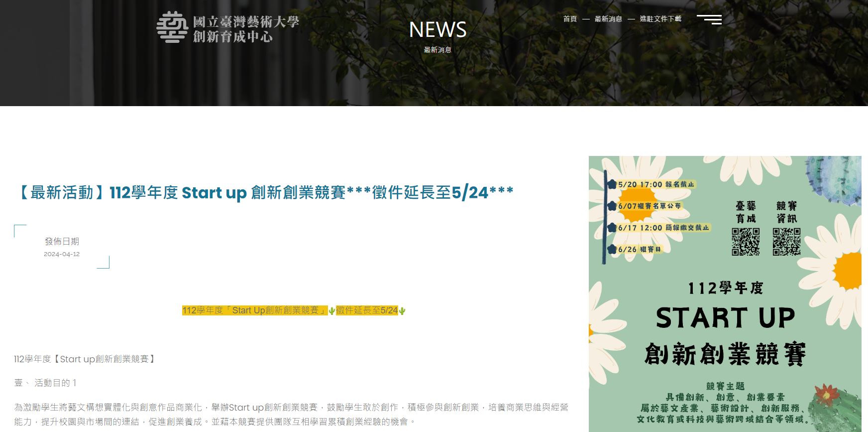Click poster text 6/17 12:00 簡報繳交截止
The image size is (868, 432).
(x=663, y=228)
